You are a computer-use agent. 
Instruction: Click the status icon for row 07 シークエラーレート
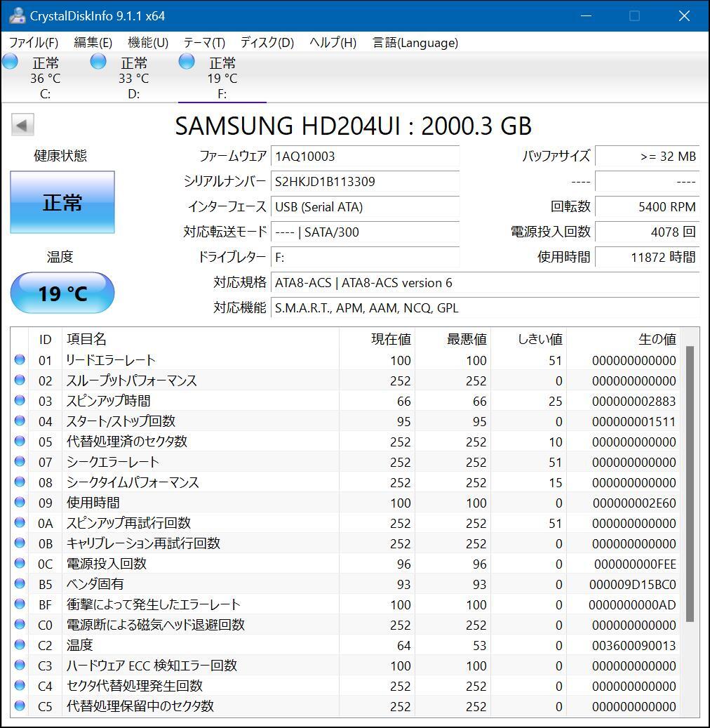point(20,461)
